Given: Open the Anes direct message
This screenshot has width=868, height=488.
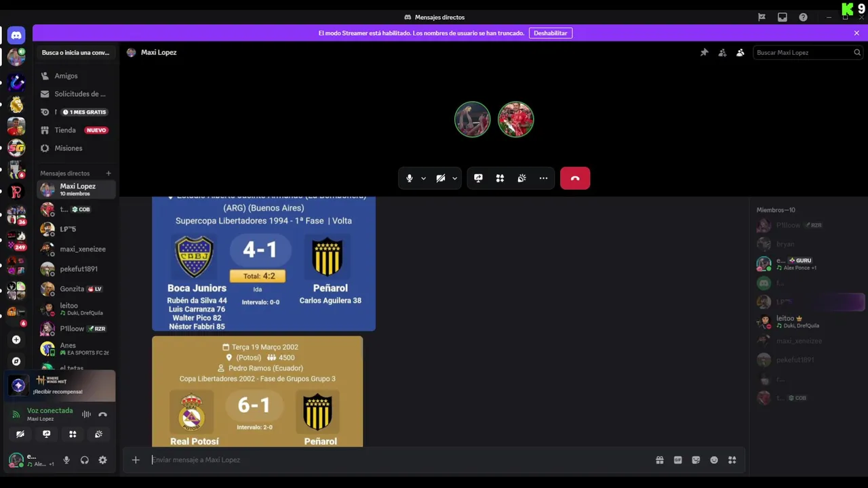Looking at the screenshot, I should coord(77,348).
